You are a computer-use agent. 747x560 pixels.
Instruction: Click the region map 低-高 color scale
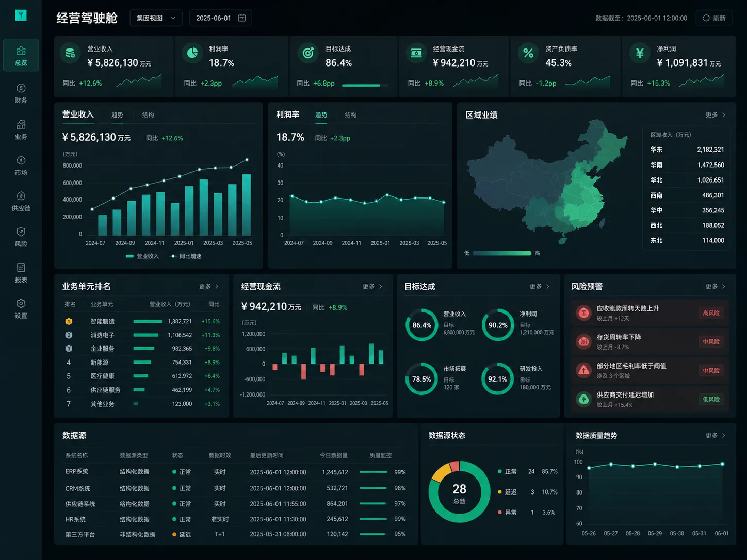pos(502,253)
